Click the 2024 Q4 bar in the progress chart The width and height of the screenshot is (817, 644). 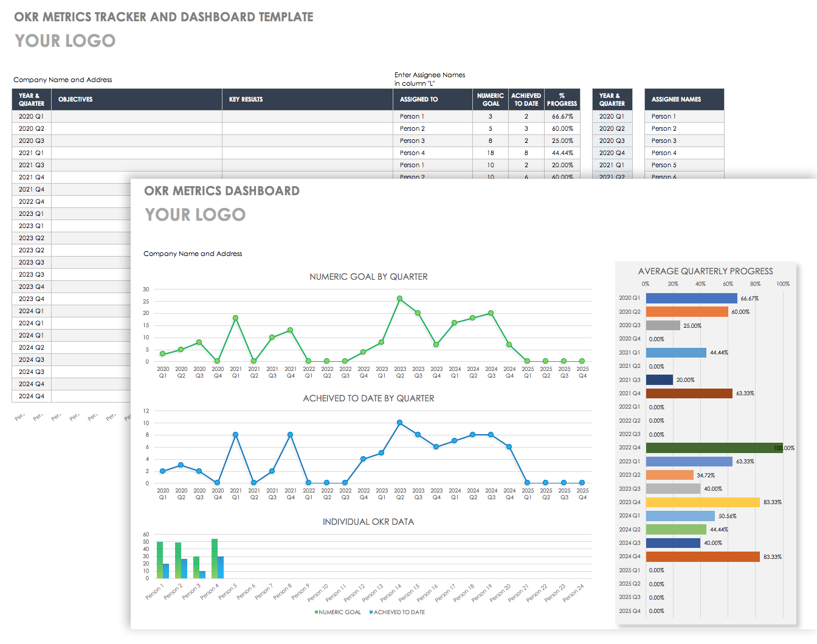(x=703, y=556)
